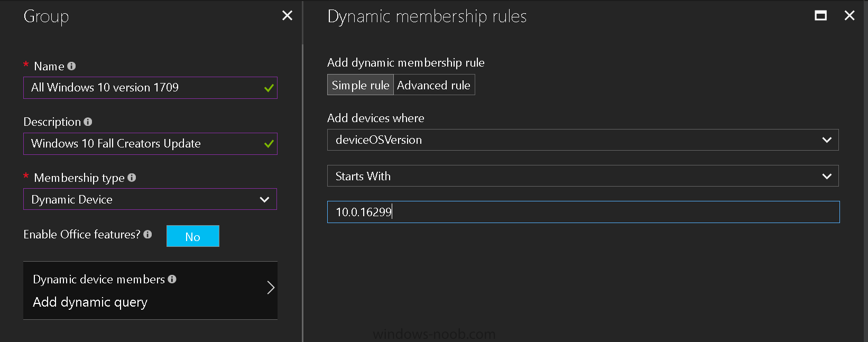Click info icon next to Enable Office features

pyautogui.click(x=147, y=234)
